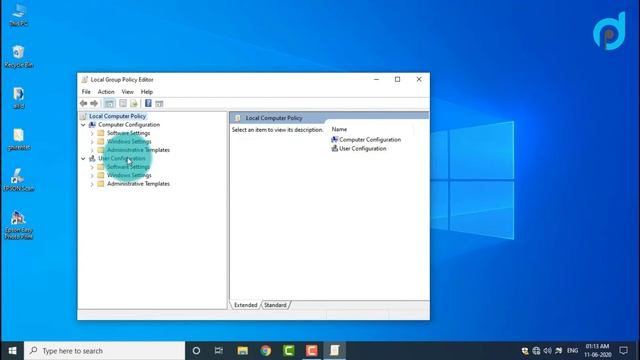This screenshot has width=640, height=360.
Task: Expand Administrative Templates under User Configuration
Action: point(92,184)
